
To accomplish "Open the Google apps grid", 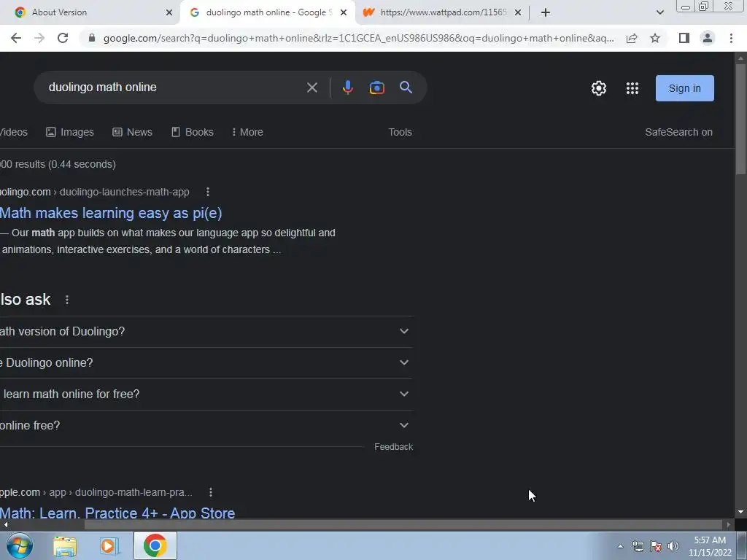I will [632, 88].
